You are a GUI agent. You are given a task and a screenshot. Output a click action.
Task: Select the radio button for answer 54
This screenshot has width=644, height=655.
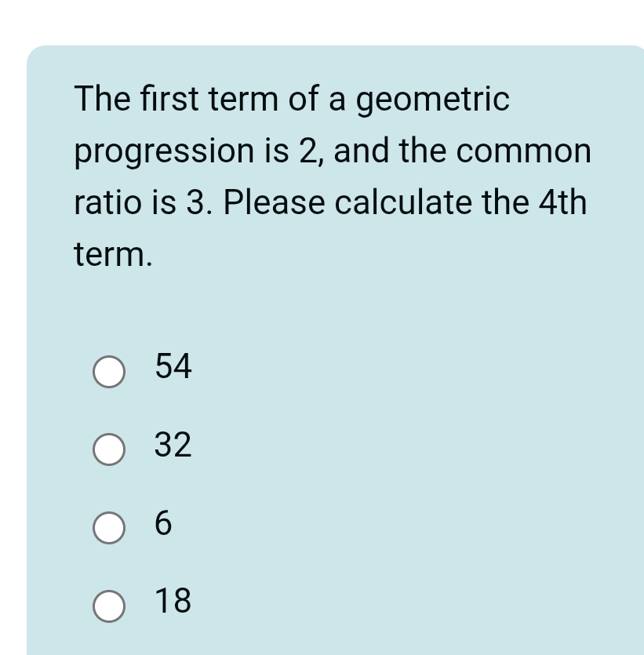108,373
